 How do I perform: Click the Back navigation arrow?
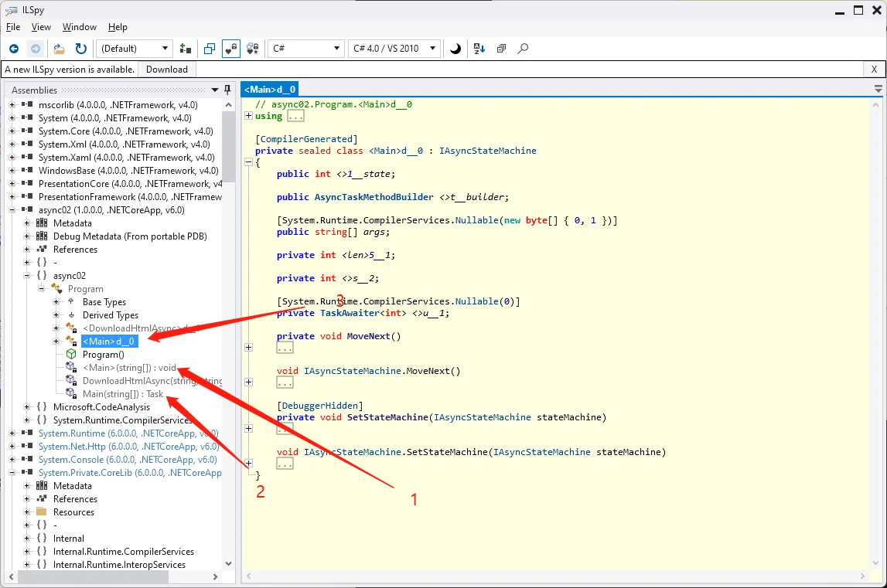(14, 49)
